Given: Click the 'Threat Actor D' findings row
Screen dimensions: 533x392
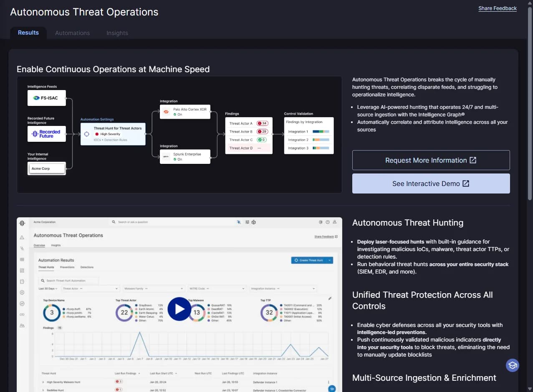Looking at the screenshot, I should coord(249,148).
